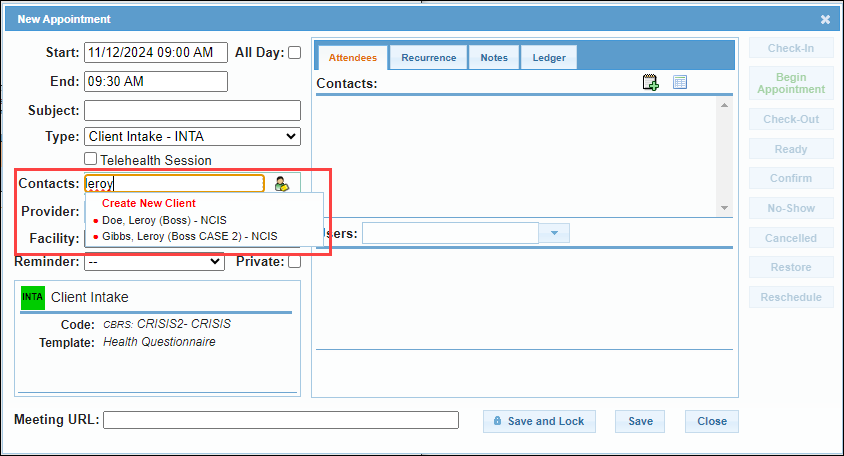The height and width of the screenshot is (456, 844).
Task: Click the contacts list scroll-up arrow
Action: (725, 105)
